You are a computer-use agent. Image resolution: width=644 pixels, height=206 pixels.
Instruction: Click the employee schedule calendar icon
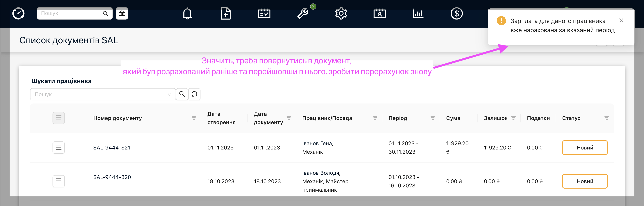pyautogui.click(x=379, y=13)
